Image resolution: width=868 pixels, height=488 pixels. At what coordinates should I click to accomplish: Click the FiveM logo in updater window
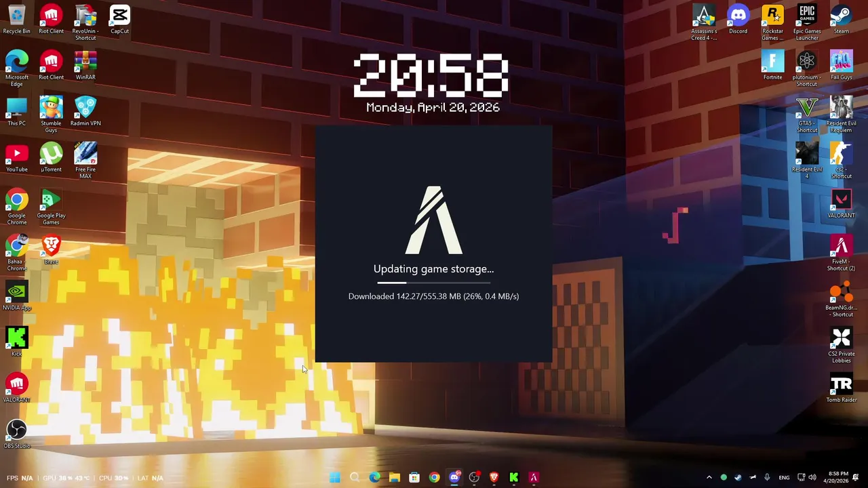[x=434, y=220]
